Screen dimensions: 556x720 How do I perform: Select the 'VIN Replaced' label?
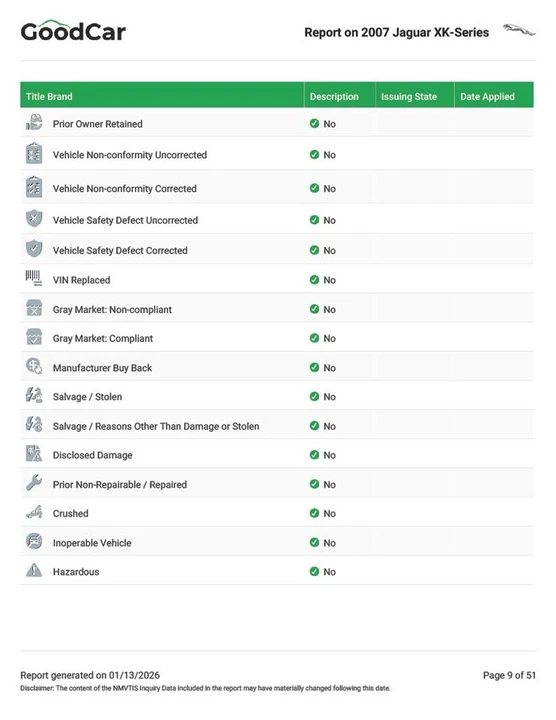tap(82, 280)
